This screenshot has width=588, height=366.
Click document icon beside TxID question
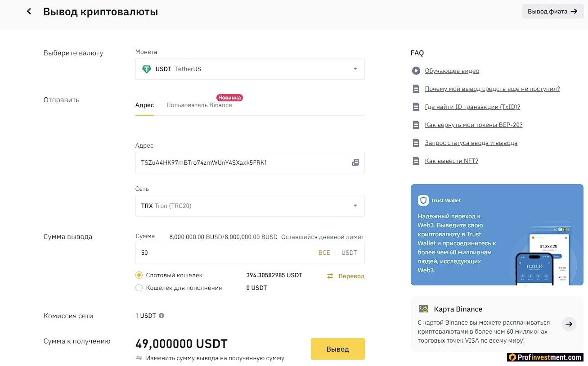[x=416, y=107]
